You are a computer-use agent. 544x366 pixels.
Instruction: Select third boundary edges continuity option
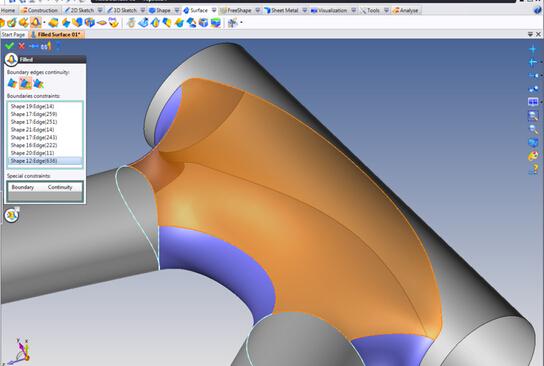(39, 83)
